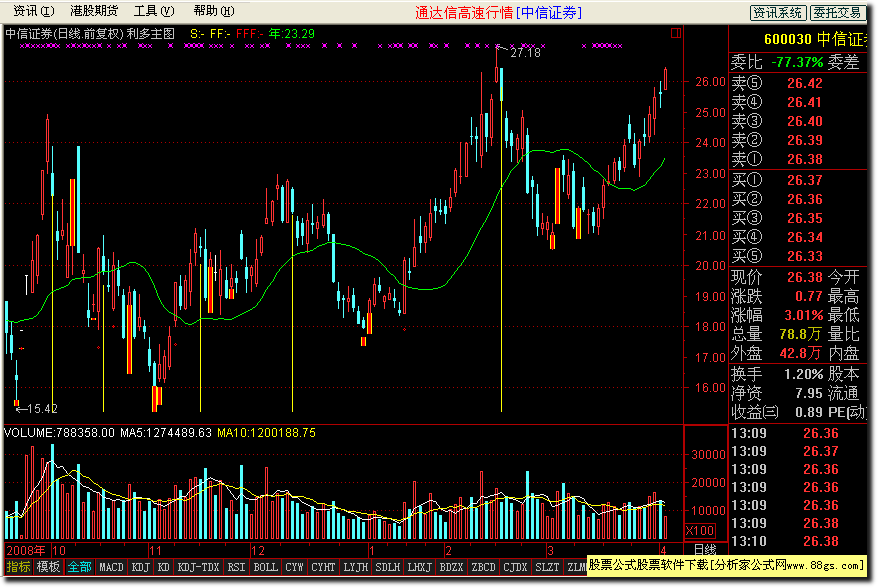
Task: Click the month 12 marker on time axis
Action: (258, 550)
